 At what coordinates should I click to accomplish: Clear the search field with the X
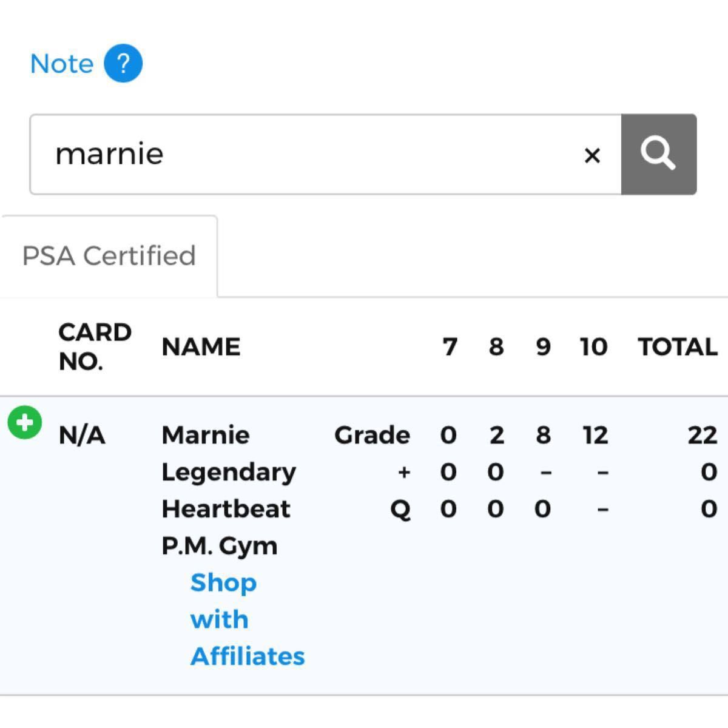click(x=592, y=155)
